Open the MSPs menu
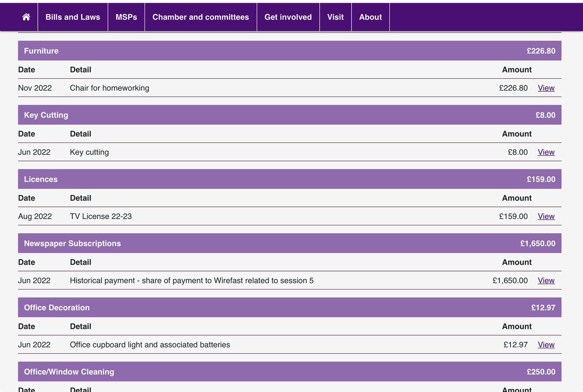 coord(126,17)
